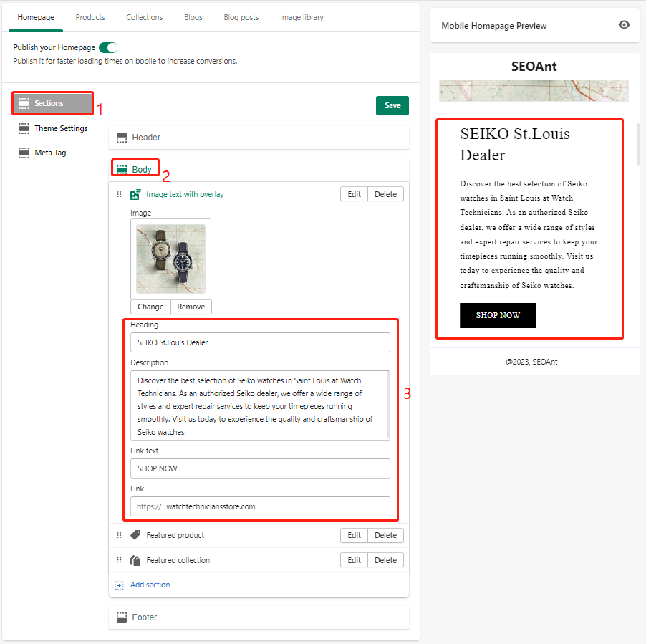Collapse the Body section
646x644 pixels.
(259, 169)
